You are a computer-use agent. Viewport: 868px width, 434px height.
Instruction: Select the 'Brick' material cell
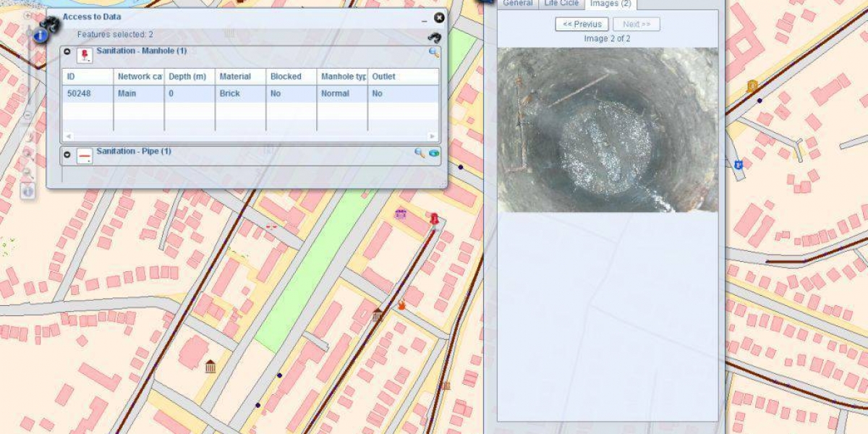tap(240, 93)
